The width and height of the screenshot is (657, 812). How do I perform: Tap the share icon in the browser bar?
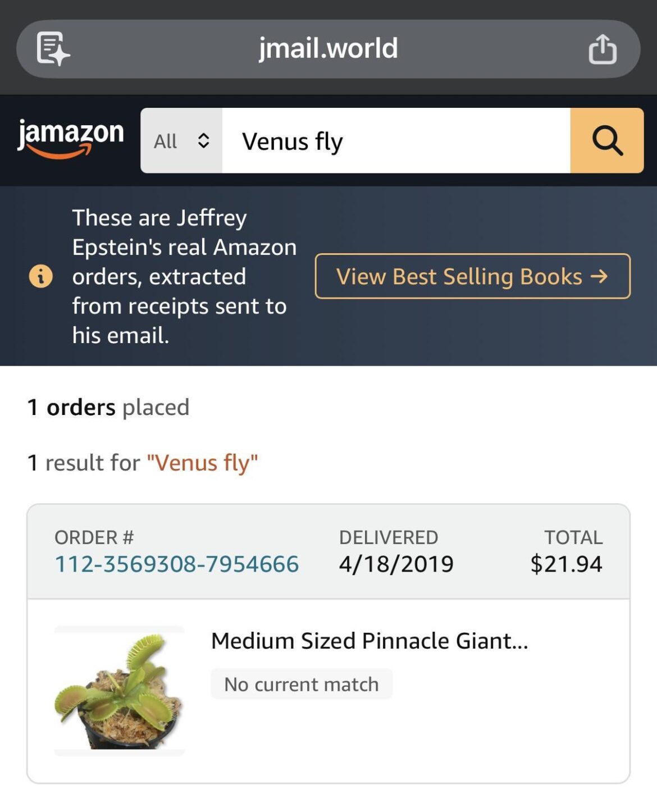pyautogui.click(x=603, y=48)
